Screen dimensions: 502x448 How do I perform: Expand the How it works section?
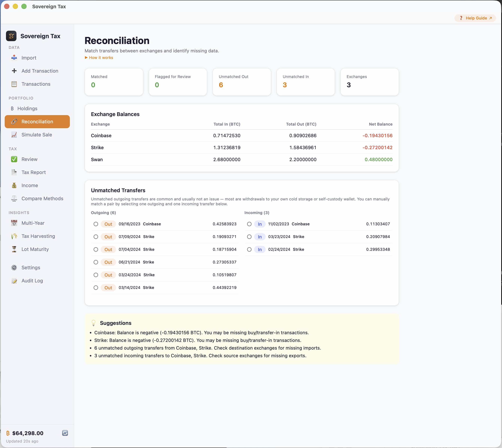tap(99, 57)
